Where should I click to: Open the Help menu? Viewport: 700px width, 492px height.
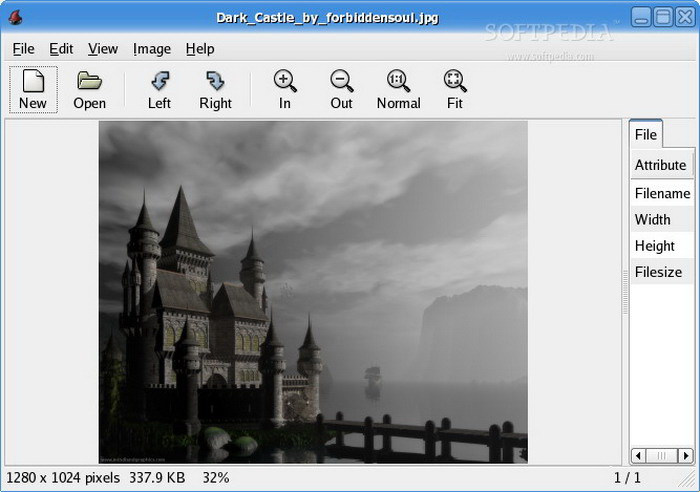200,49
